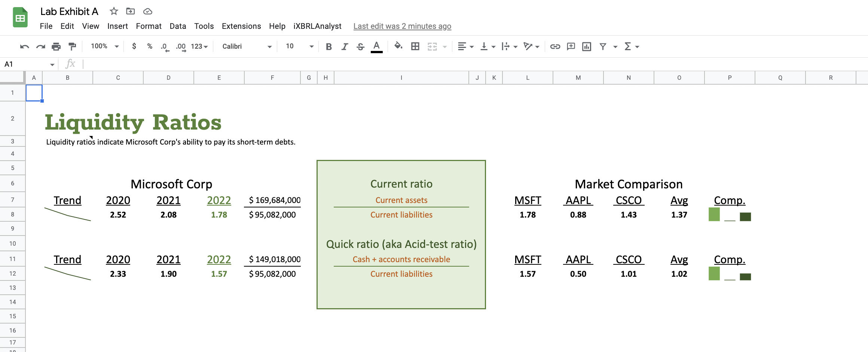Open the Extensions menu
Viewport: 868px width, 352px height.
pyautogui.click(x=241, y=26)
